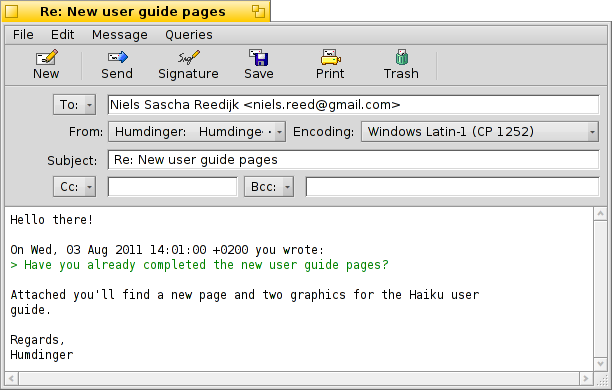The image size is (612, 390).
Task: Print the email using the printer icon
Action: coord(330,57)
